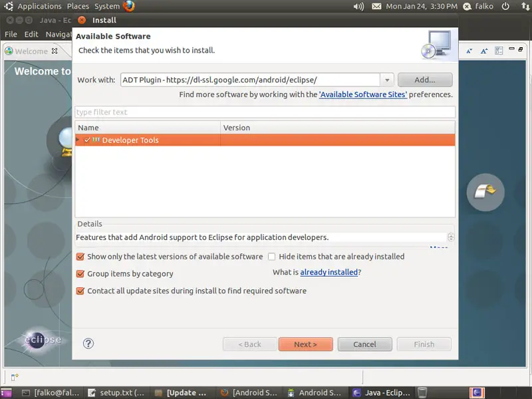Click the install wizard CD monitor icon

437,45
